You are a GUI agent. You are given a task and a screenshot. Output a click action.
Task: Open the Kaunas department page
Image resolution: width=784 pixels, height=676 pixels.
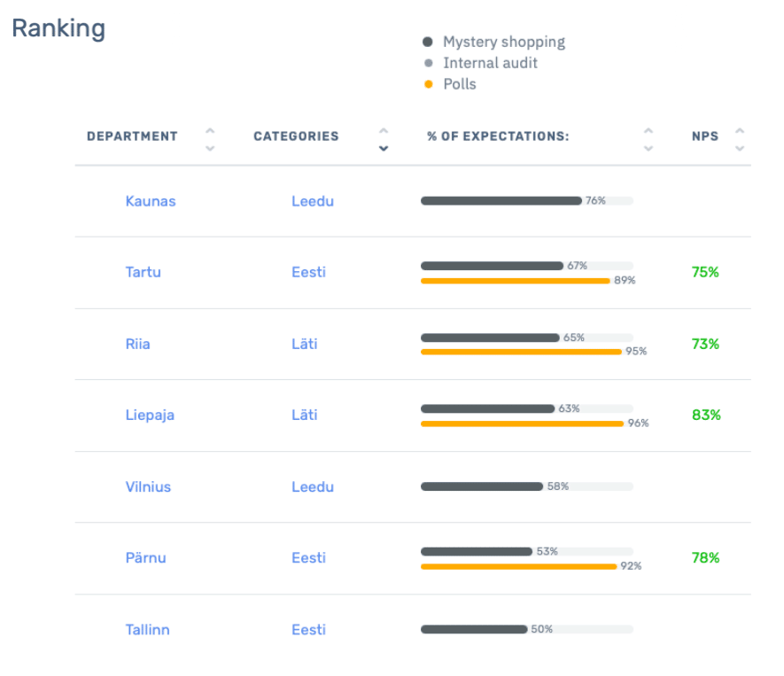pyautogui.click(x=151, y=201)
